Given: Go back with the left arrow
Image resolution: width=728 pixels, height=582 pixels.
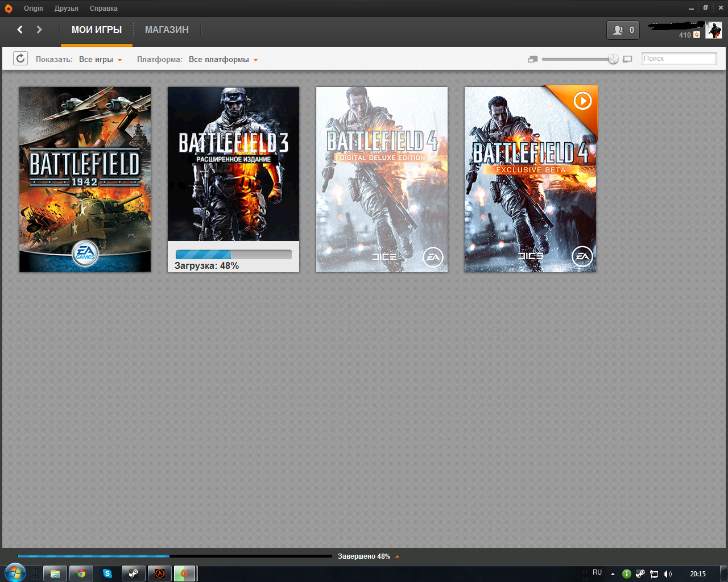Looking at the screenshot, I should click(x=20, y=30).
